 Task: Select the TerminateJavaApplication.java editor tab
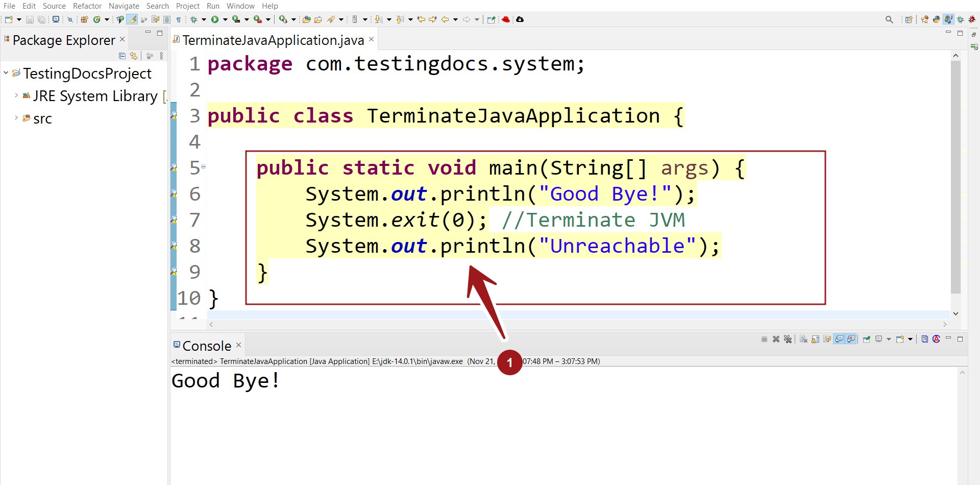[x=271, y=39]
